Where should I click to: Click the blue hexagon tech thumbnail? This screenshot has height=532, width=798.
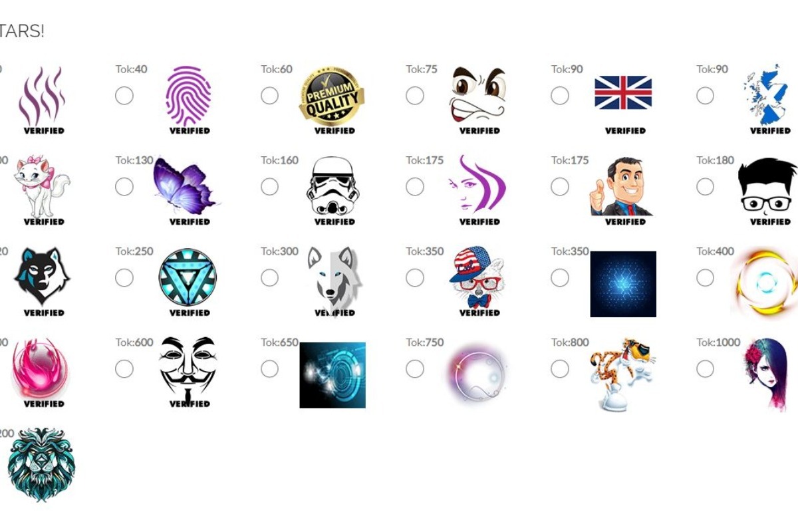[x=623, y=284]
